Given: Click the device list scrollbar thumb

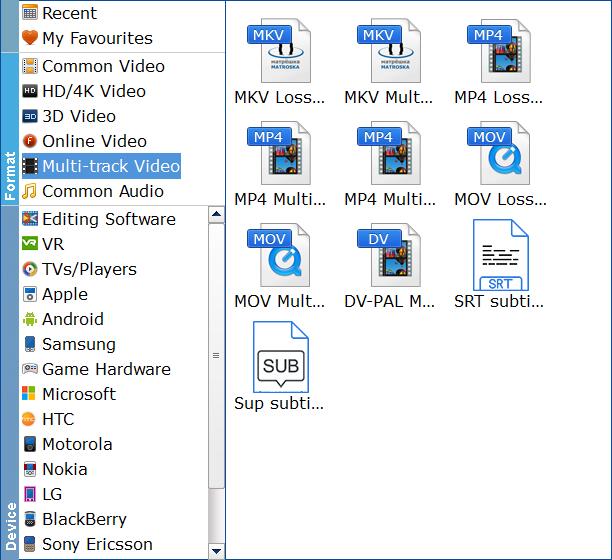Looking at the screenshot, I should click(x=216, y=356).
